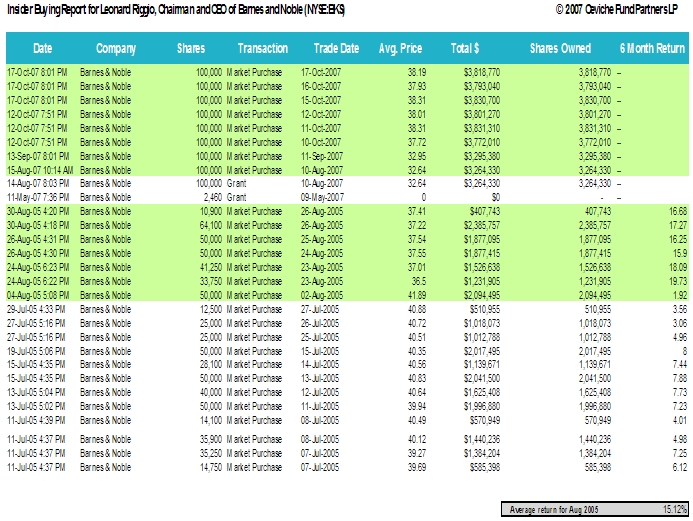The height and width of the screenshot is (521, 693).
Task: Select six month return 19.73
Action: point(678,281)
